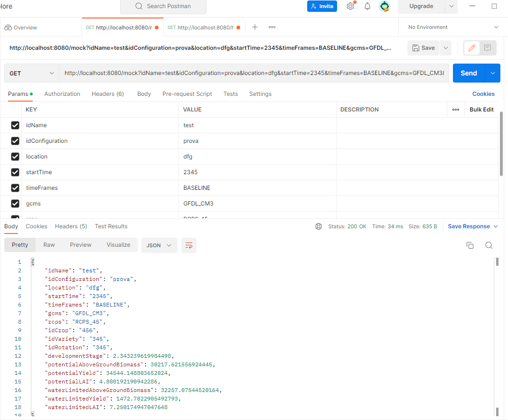Click the Save button
Image resolution: width=508 pixels, height=420 pixels.
pos(423,48)
